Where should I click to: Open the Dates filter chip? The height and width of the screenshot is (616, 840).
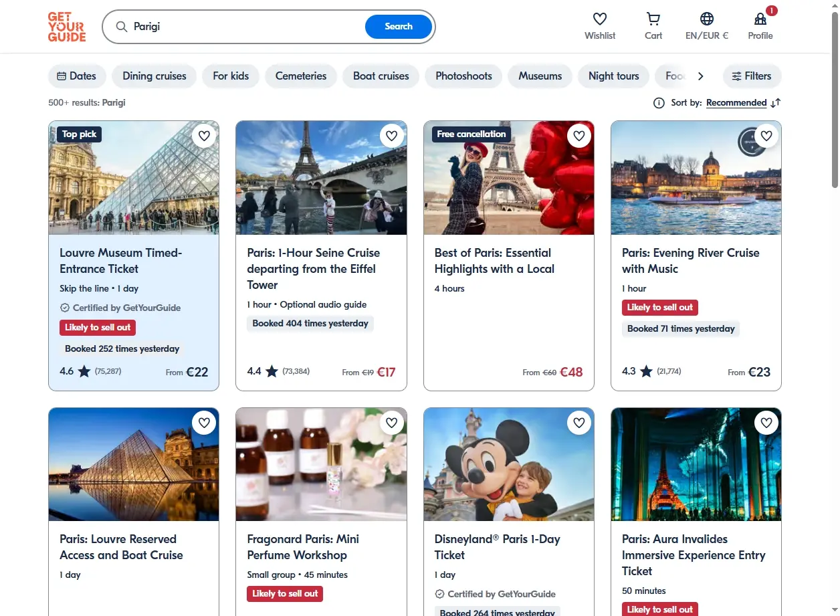(x=77, y=76)
